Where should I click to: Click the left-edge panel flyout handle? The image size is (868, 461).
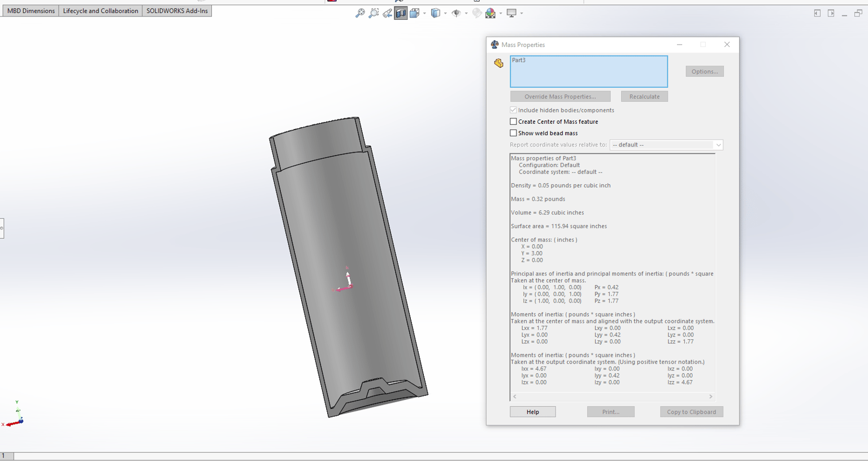(2, 228)
